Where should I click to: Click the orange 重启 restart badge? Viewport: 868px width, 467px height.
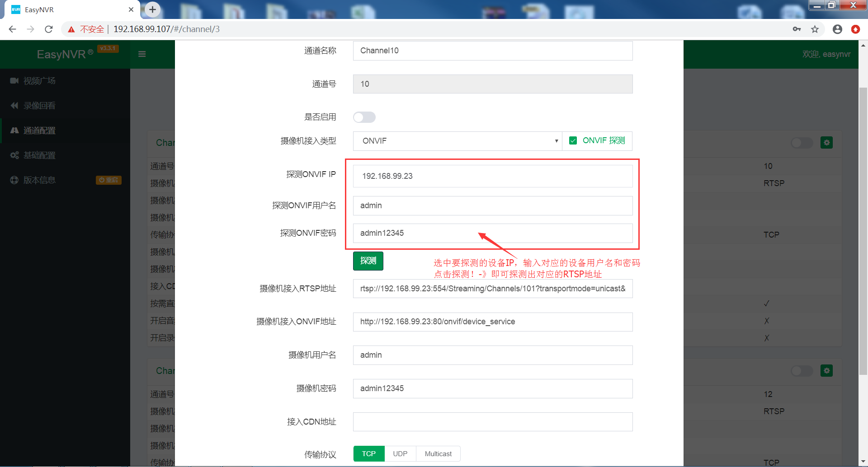[108, 180]
